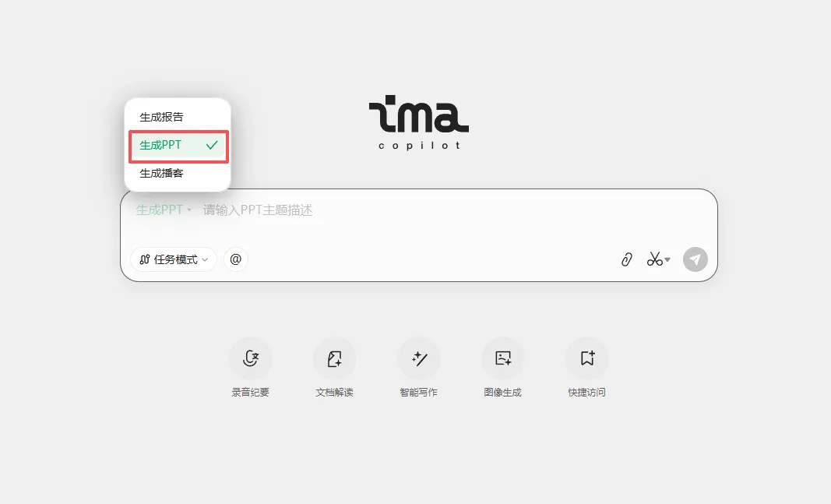Click the 文档解读 text label
This screenshot has height=504, width=831.
click(334, 393)
